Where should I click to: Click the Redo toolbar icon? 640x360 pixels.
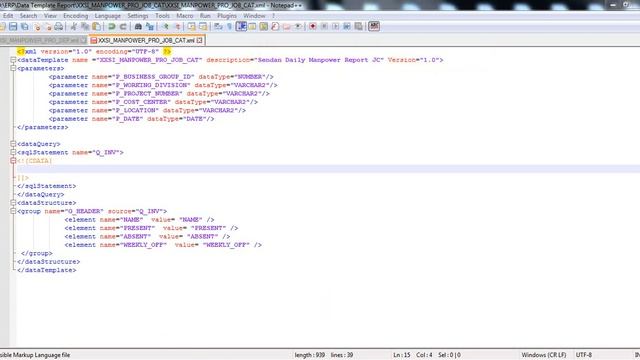pos(123,27)
